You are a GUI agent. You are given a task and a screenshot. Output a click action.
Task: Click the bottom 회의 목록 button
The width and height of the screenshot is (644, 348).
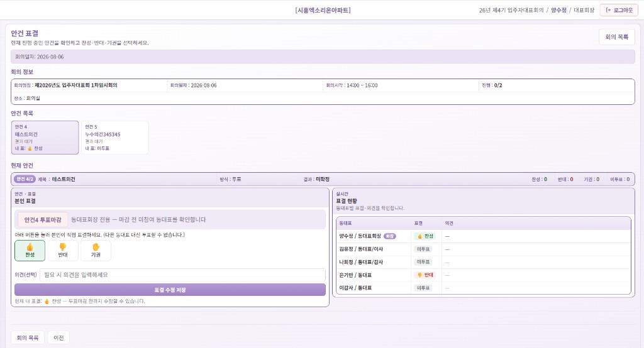click(28, 338)
